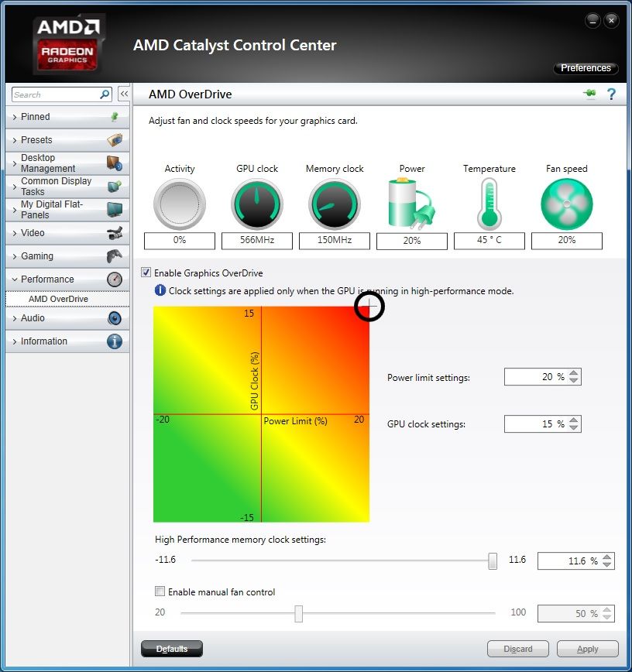
Task: Click the GPU clock gauge icon
Action: [257, 204]
